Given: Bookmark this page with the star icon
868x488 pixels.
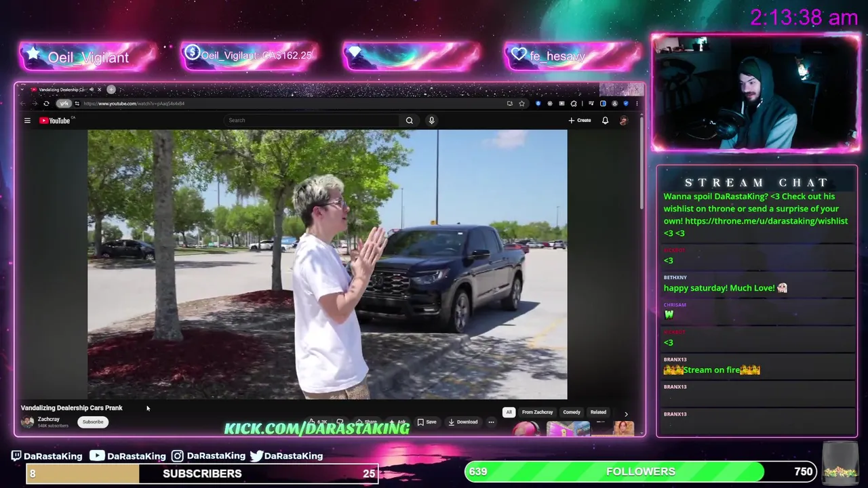Looking at the screenshot, I should pos(521,104).
